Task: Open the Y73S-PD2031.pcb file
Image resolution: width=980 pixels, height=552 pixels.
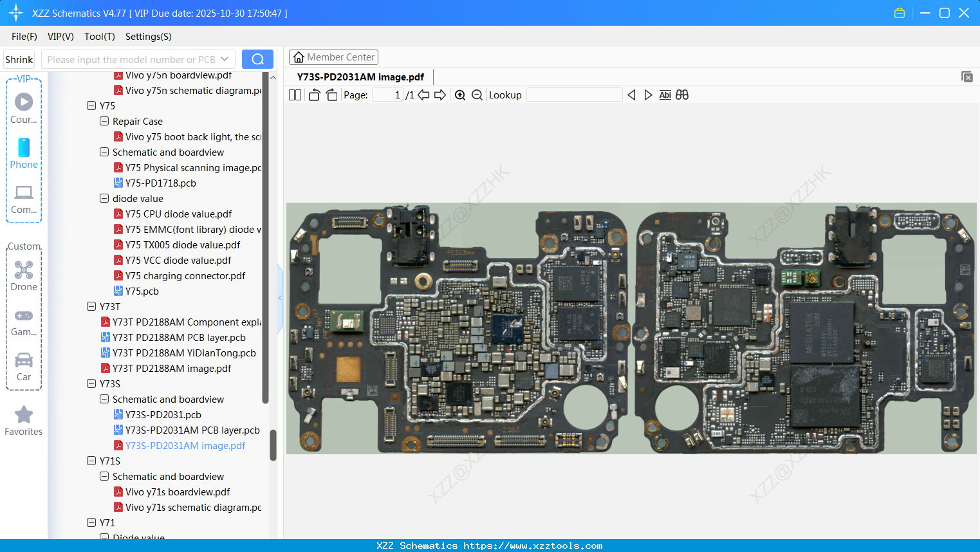Action: [x=163, y=414]
